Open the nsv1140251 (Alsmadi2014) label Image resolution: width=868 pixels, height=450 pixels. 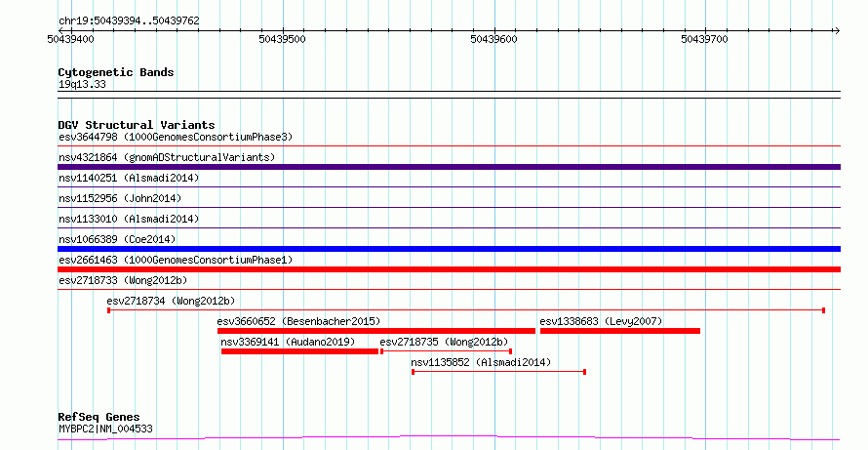click(129, 178)
